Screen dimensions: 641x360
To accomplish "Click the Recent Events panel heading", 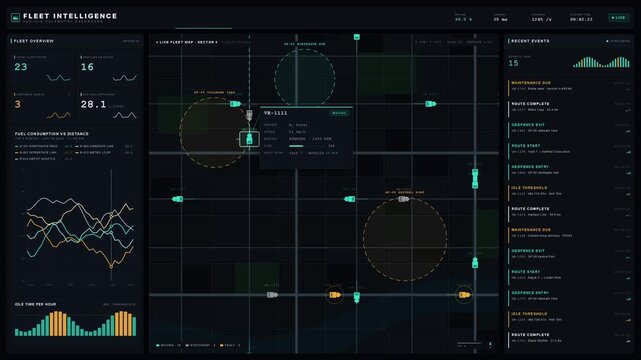I will (530, 41).
